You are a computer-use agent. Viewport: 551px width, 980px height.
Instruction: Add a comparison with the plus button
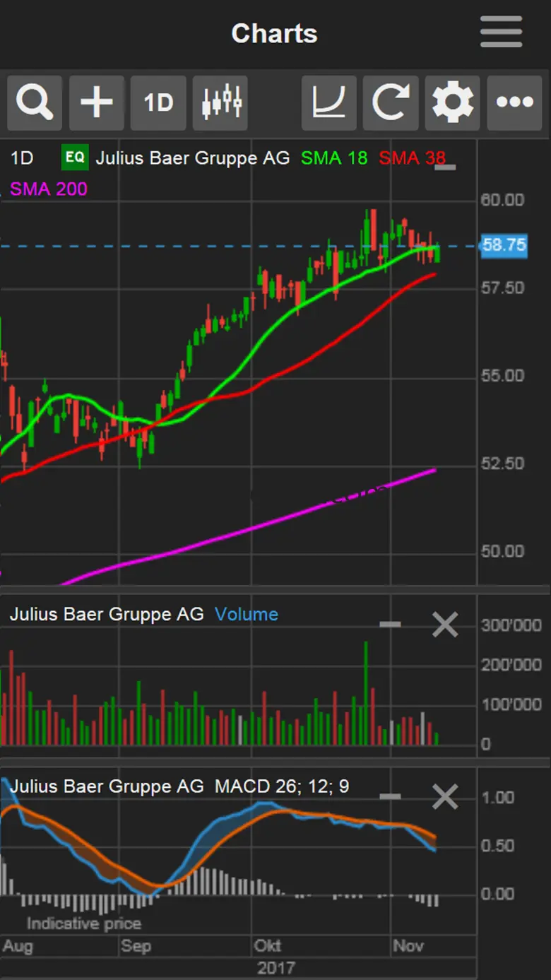(x=97, y=103)
